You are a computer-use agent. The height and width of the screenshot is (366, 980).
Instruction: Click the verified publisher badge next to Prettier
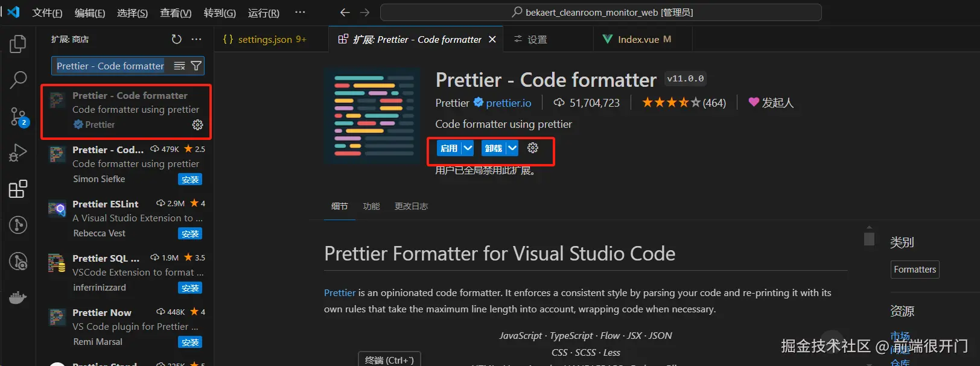coord(478,103)
